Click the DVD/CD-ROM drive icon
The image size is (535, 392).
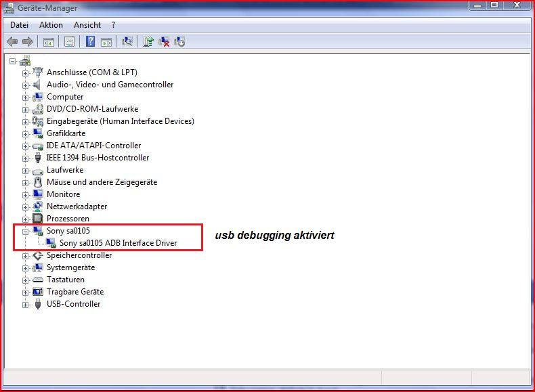click(x=38, y=109)
